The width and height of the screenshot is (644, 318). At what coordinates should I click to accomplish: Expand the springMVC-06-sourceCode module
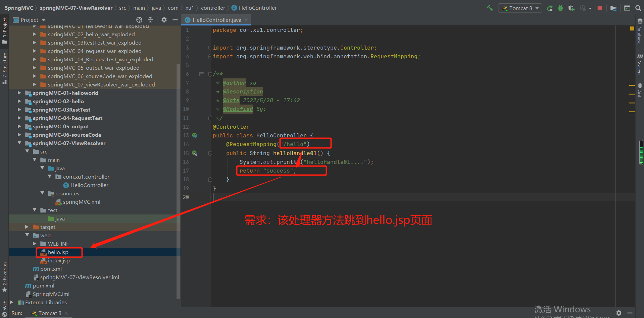pos(19,135)
